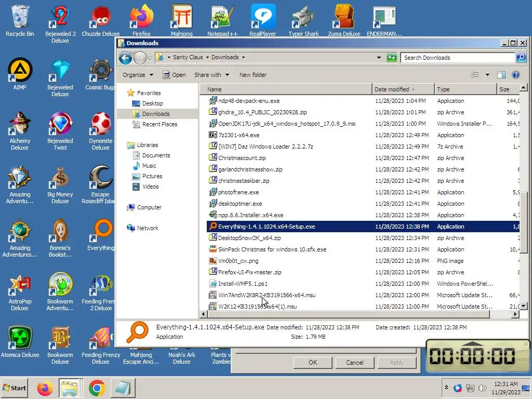The image size is (532, 399).
Task: Launch RealPlayer desktop shortcut
Action: point(262,20)
